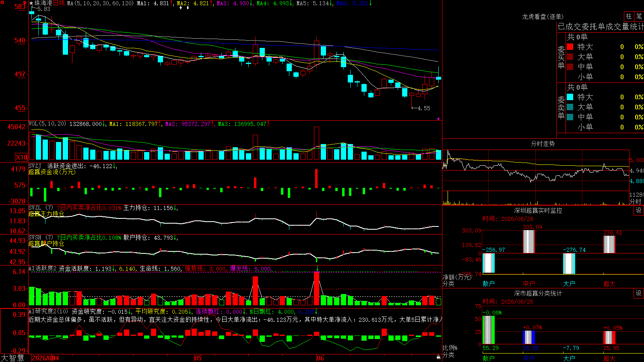Click the 共0单 count in the 委买单 section
This screenshot has height=362, width=644.
click(x=577, y=37)
